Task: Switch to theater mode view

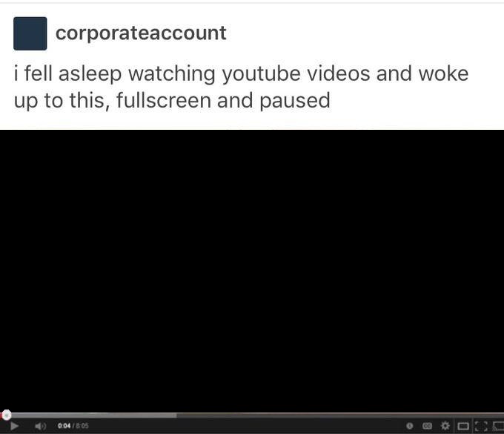Action: coord(462,427)
